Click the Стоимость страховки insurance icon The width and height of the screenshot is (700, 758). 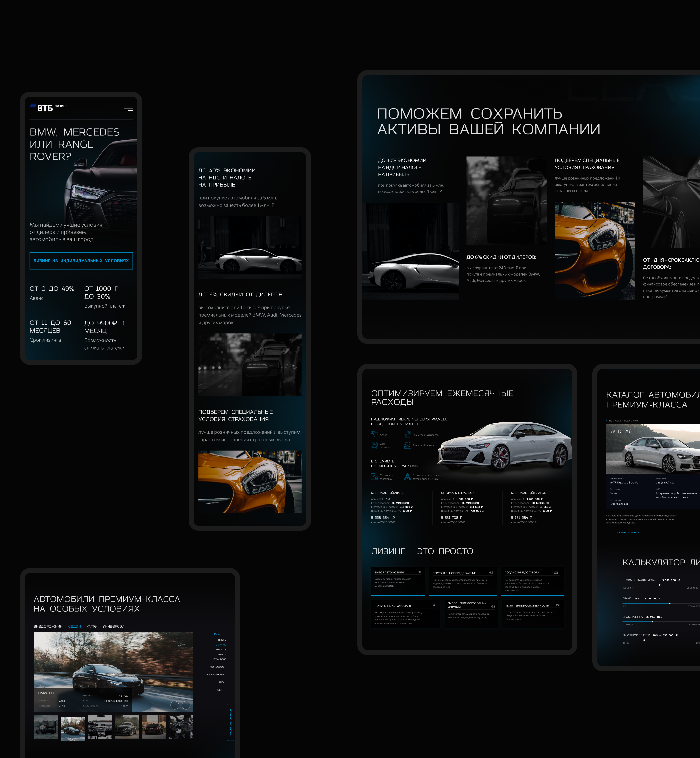[x=374, y=477]
